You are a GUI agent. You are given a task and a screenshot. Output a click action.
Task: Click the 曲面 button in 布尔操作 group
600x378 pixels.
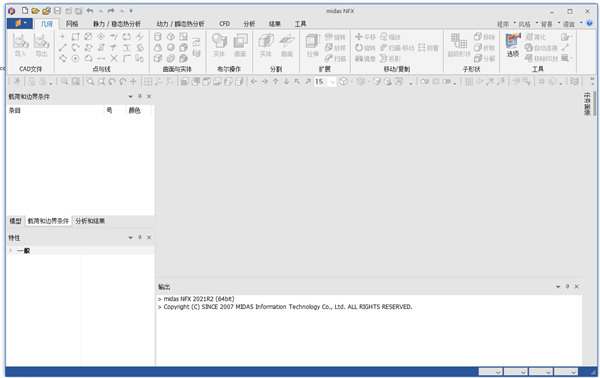[240, 45]
